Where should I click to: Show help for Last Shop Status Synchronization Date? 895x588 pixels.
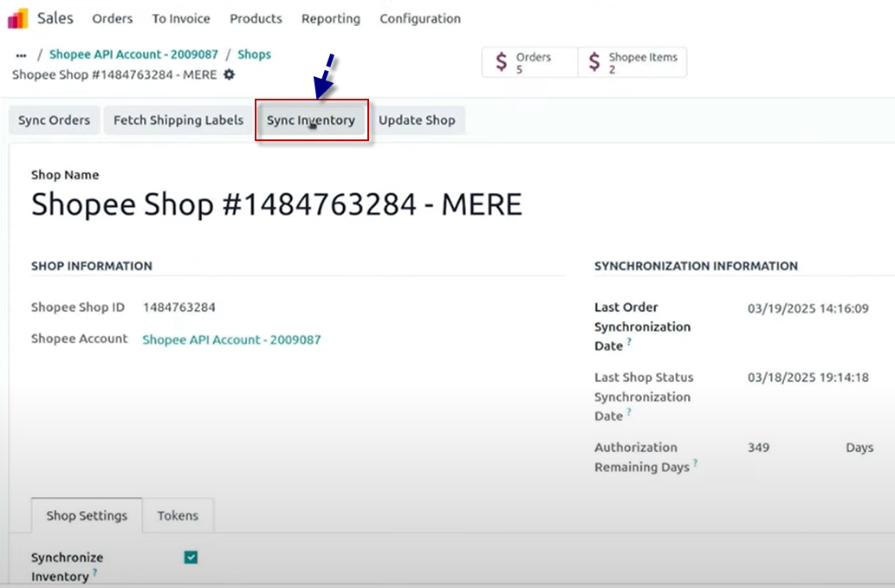629,411
